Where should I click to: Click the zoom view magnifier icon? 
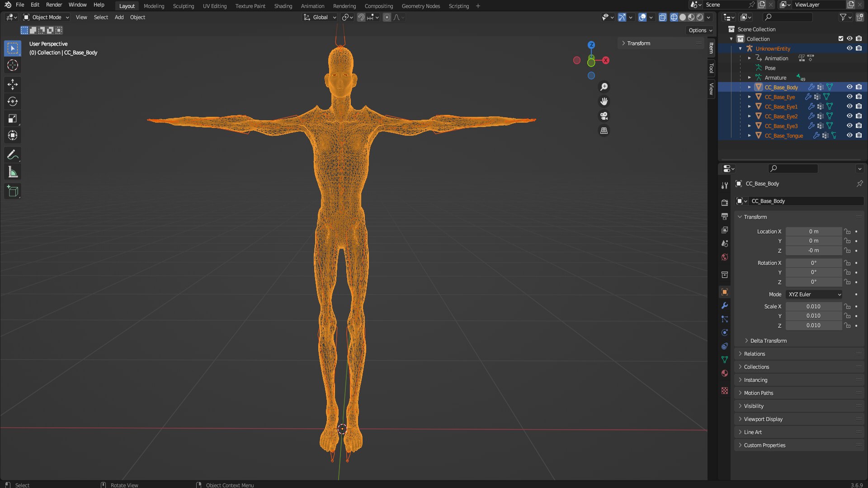pyautogui.click(x=604, y=87)
